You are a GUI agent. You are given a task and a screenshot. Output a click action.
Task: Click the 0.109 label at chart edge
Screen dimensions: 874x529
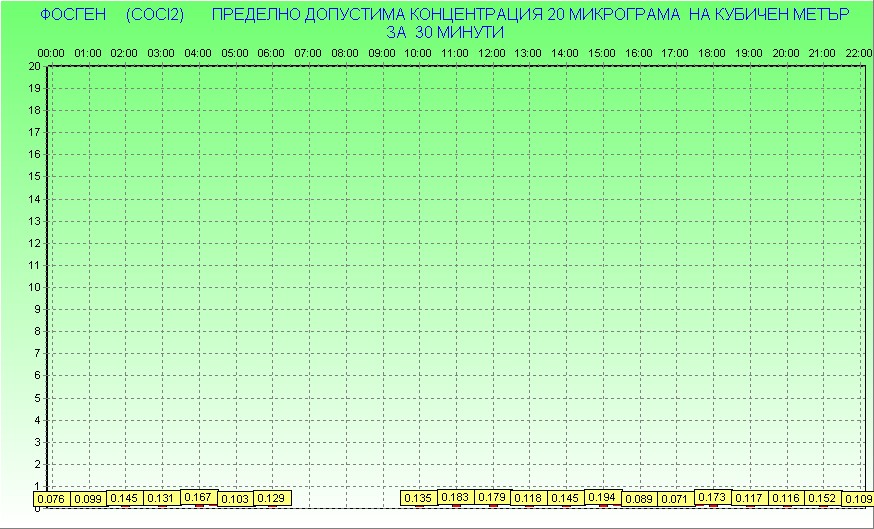pyautogui.click(x=857, y=498)
